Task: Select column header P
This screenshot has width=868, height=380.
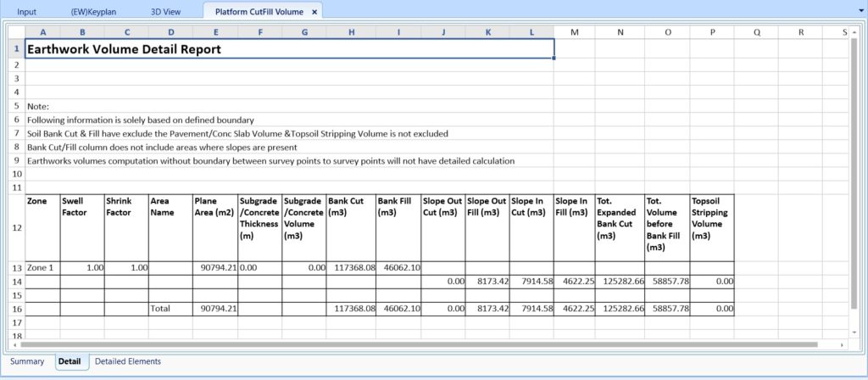Action: (x=712, y=33)
